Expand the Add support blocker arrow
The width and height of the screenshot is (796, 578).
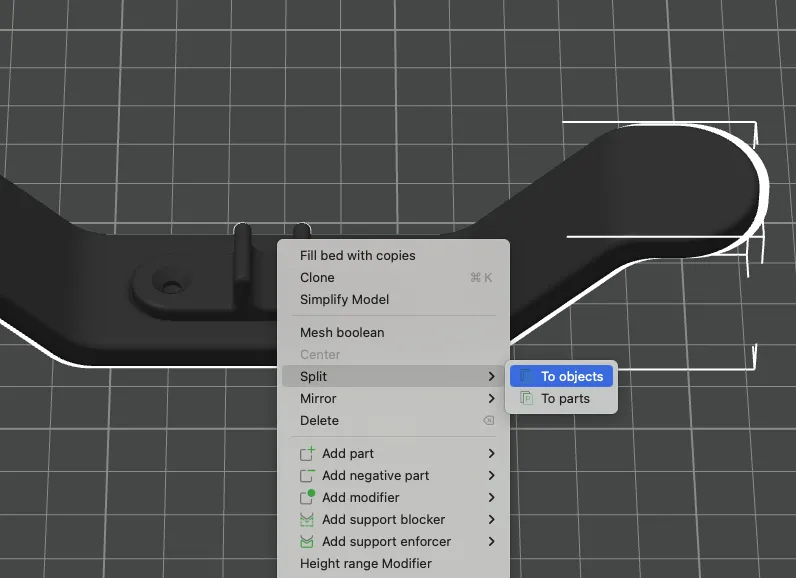point(491,519)
